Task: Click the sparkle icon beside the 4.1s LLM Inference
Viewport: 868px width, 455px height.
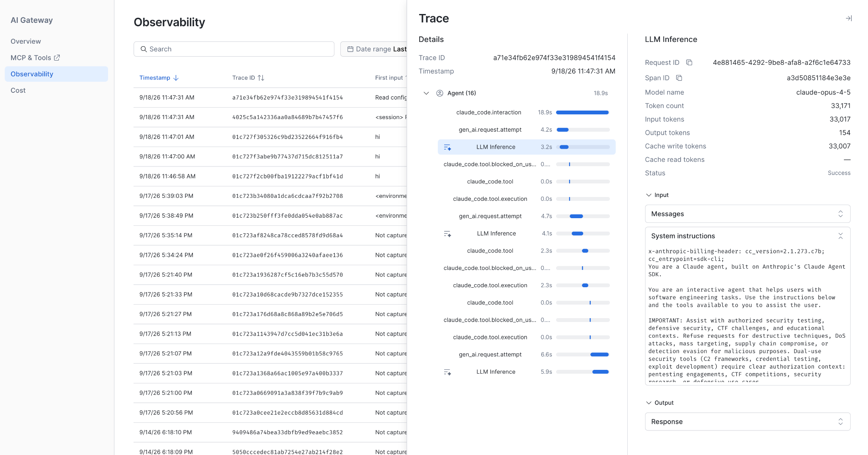Action: 447,234
